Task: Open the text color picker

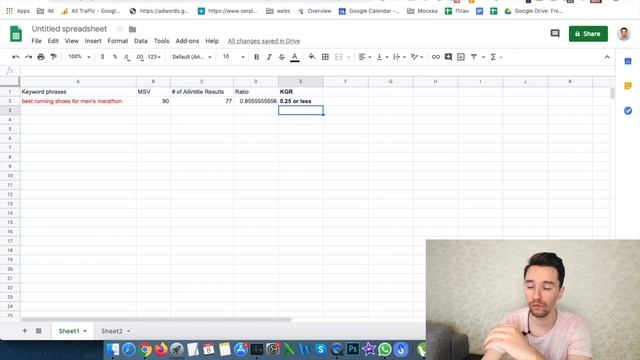Action: [x=295, y=57]
